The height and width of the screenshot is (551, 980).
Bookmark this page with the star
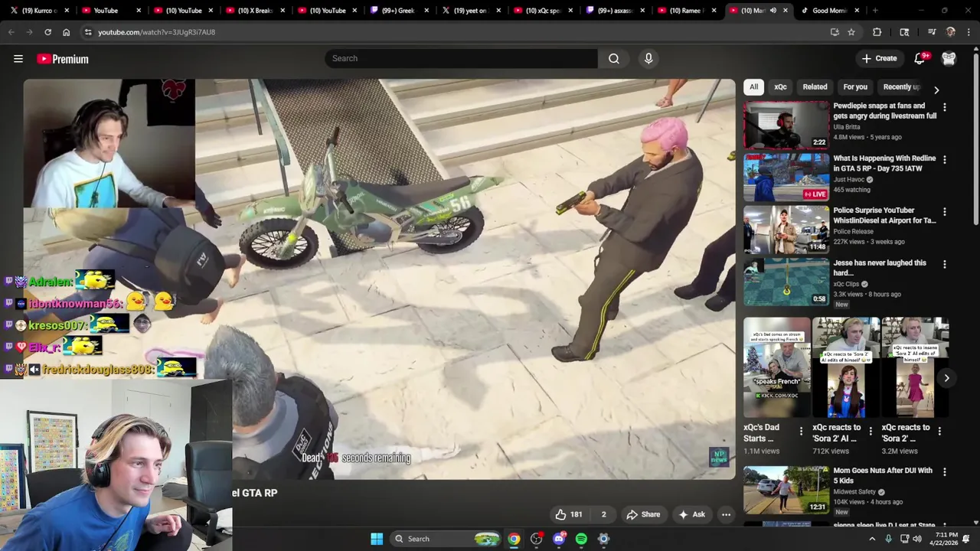(x=851, y=32)
